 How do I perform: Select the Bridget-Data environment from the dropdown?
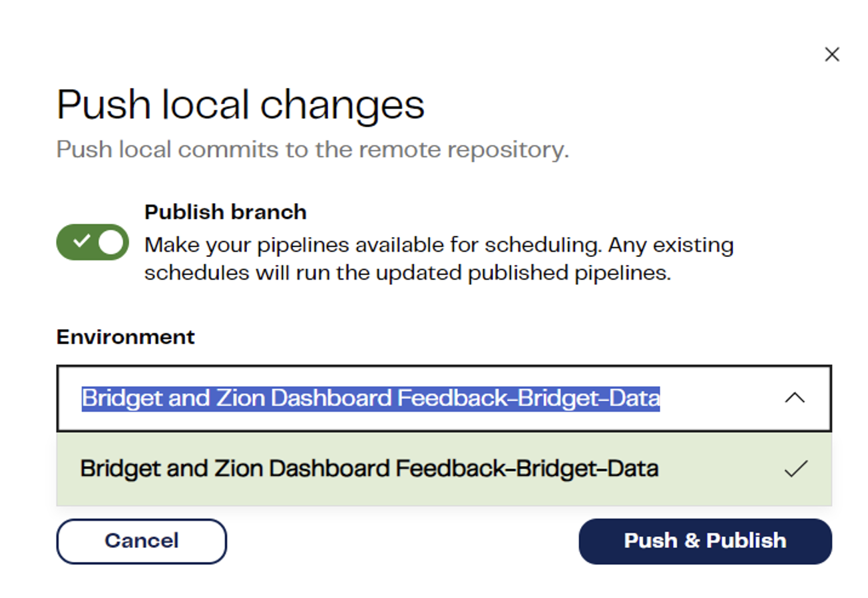coord(369,469)
